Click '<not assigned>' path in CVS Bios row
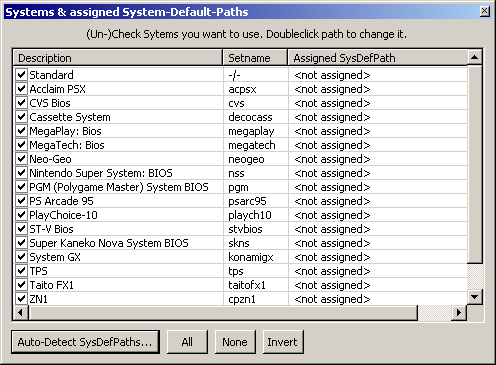This screenshot has height=365, width=496. [332, 103]
